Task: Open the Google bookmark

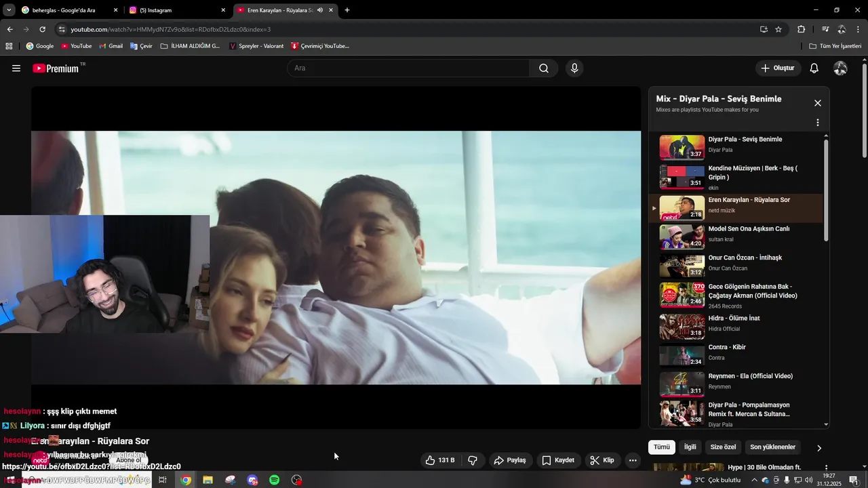Action: coord(39,46)
